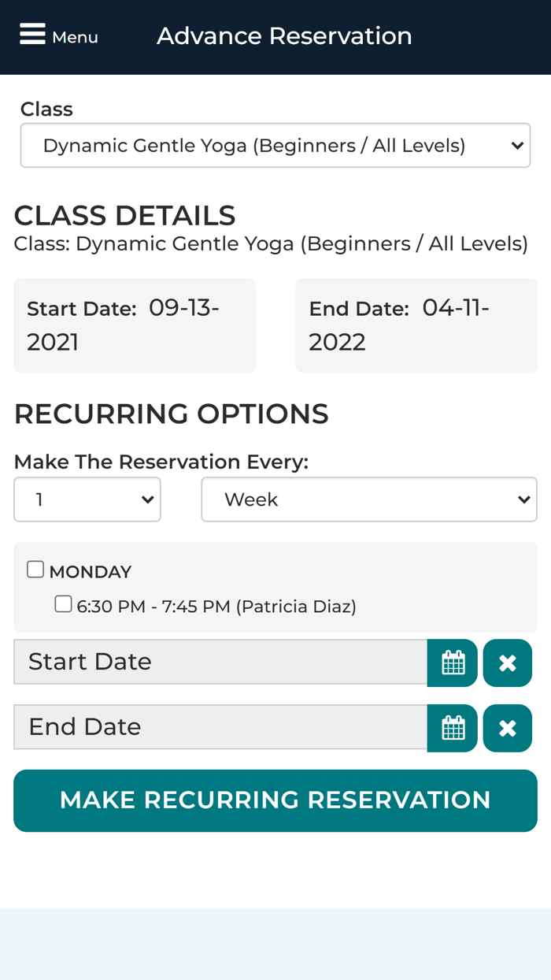Clear the End Date using the X icon

508,727
